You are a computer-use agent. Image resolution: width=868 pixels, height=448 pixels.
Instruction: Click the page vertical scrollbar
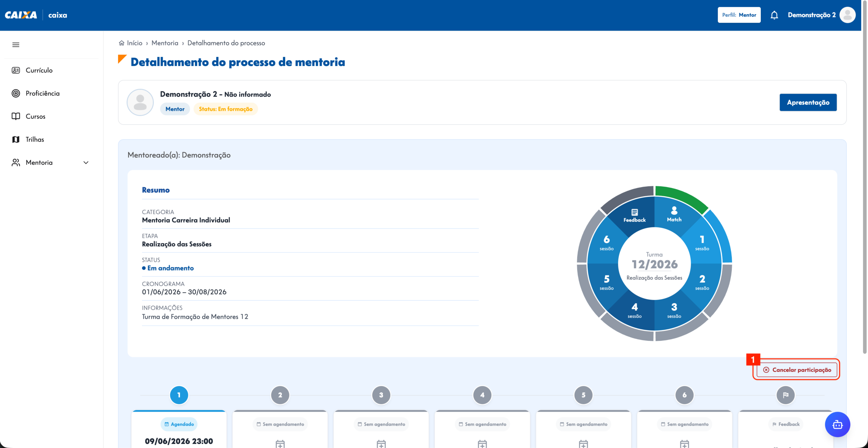click(x=865, y=176)
